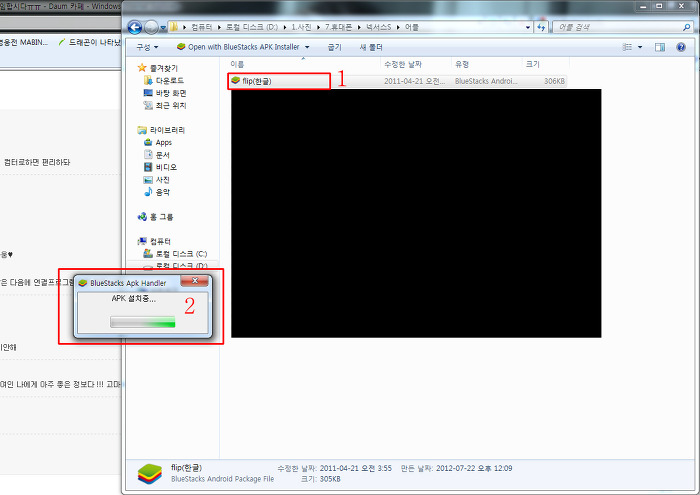Screen dimensions: 700x495
Task: Close the BlueStacks Apk Handler dialog
Action: (x=195, y=280)
